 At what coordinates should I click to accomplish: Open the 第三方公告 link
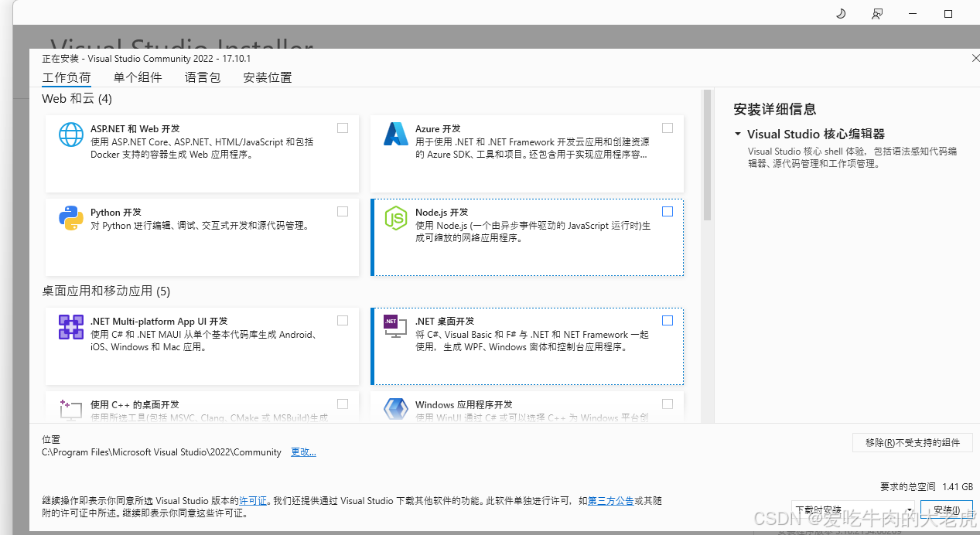pyautogui.click(x=611, y=501)
